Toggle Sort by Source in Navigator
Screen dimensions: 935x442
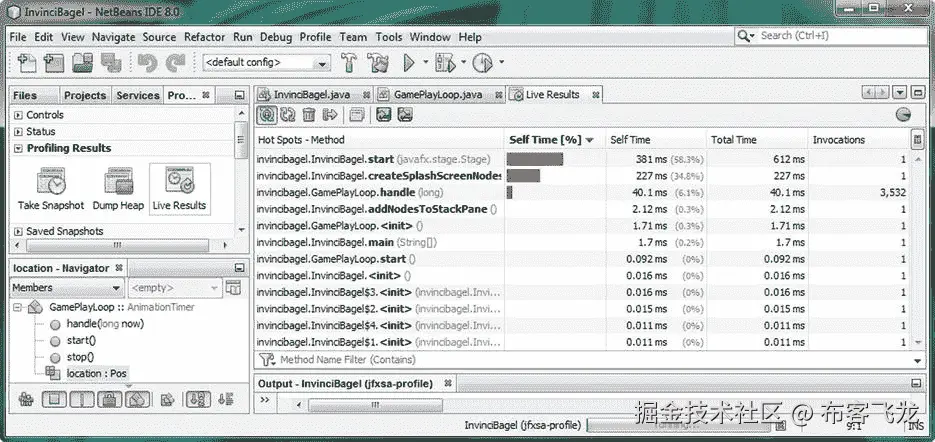pos(227,399)
